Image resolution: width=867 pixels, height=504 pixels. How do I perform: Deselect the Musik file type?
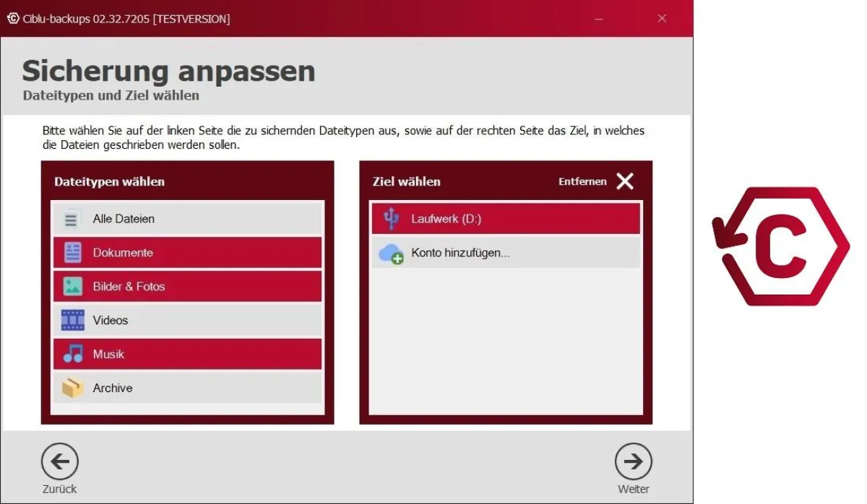tap(188, 354)
